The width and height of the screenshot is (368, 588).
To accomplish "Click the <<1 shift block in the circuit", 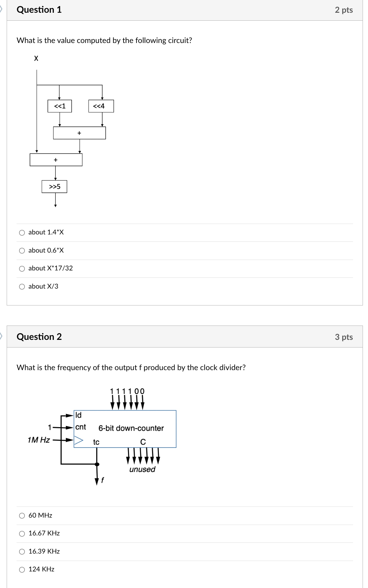I will pyautogui.click(x=60, y=105).
